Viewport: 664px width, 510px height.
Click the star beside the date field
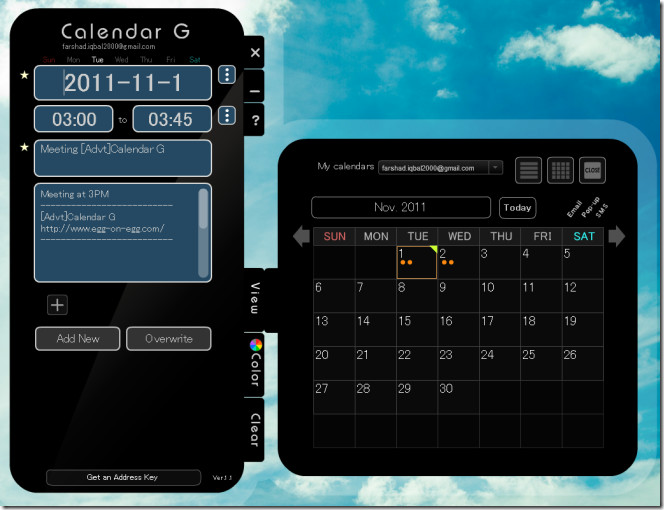coord(25,75)
